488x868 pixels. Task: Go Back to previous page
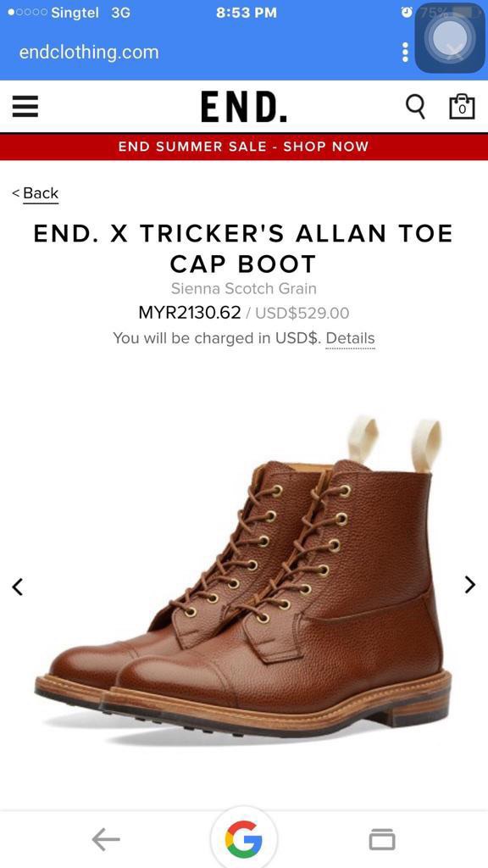point(35,192)
